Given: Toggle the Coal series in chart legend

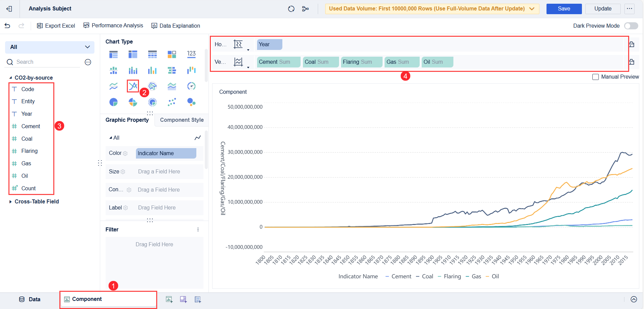Looking at the screenshot, I should (x=424, y=276).
